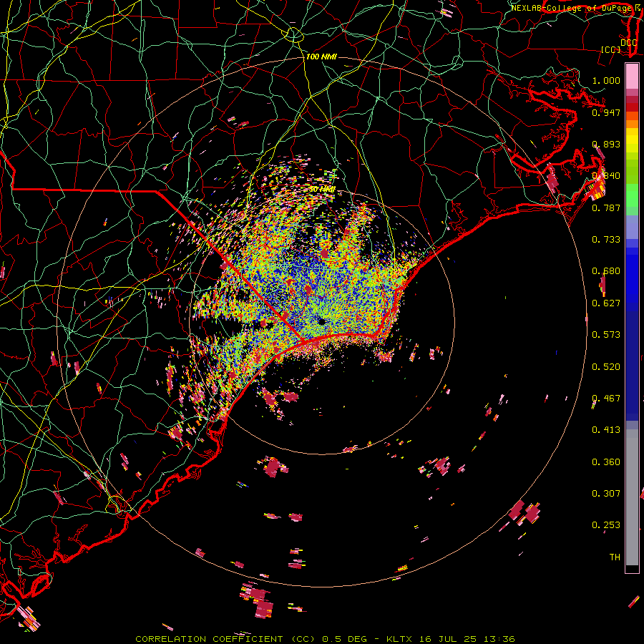
Task: Click the "0.787" color scale value
Action: [x=606, y=208]
